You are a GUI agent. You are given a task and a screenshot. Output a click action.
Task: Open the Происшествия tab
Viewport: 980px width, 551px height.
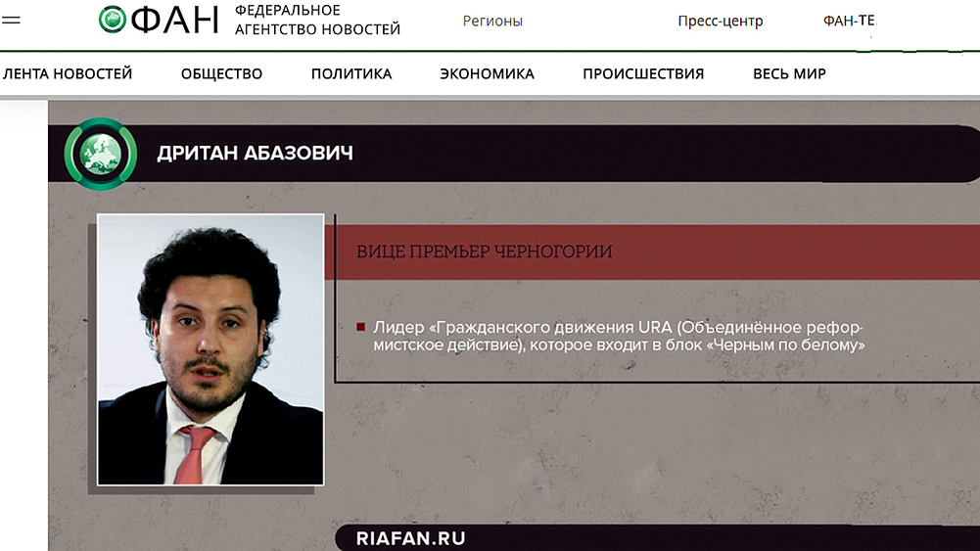click(x=643, y=73)
